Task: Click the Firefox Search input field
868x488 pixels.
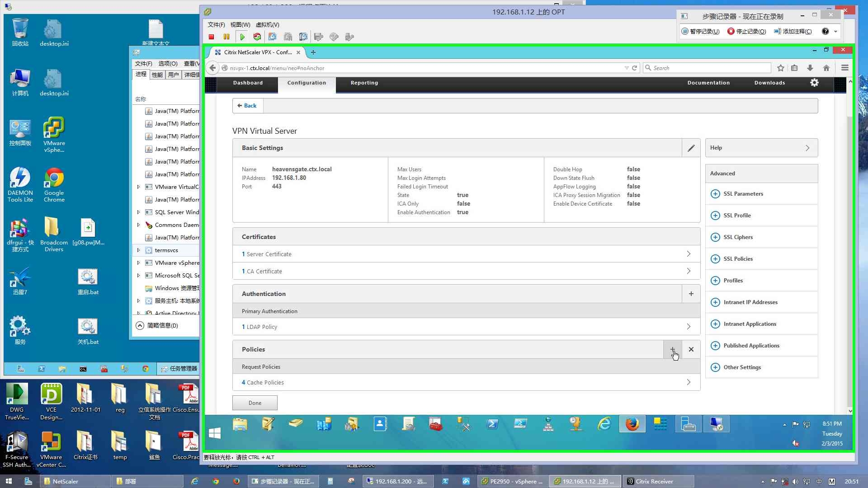Action: point(707,68)
